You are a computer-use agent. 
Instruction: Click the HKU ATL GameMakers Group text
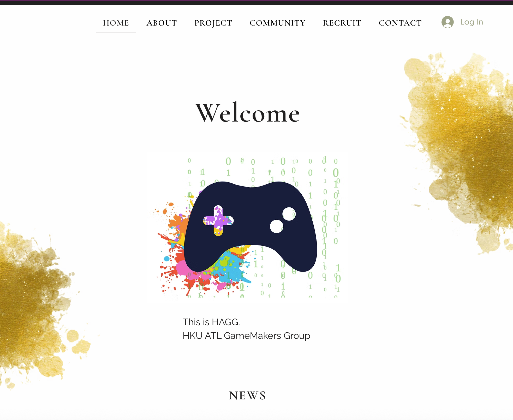pos(246,336)
